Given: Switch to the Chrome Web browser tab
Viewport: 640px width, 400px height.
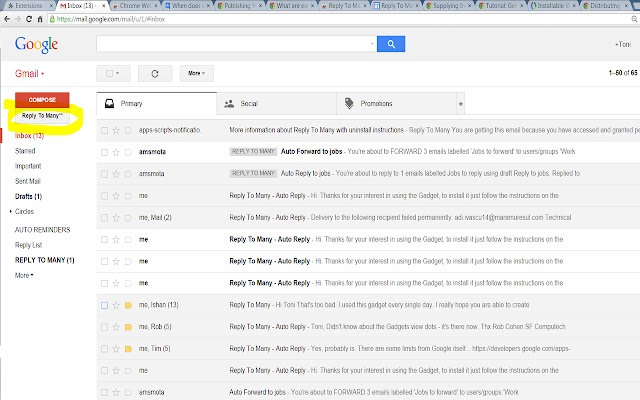Looking at the screenshot, I should pos(135,6).
